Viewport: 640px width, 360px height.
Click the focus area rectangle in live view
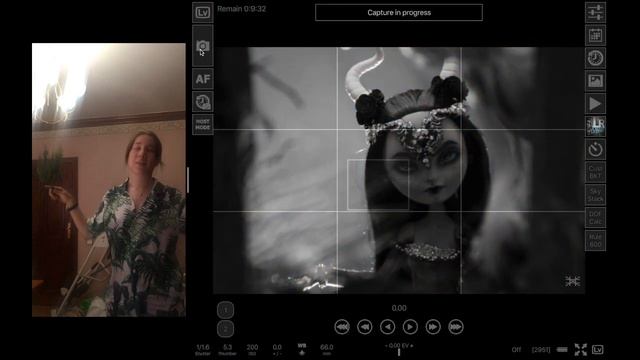(x=378, y=184)
